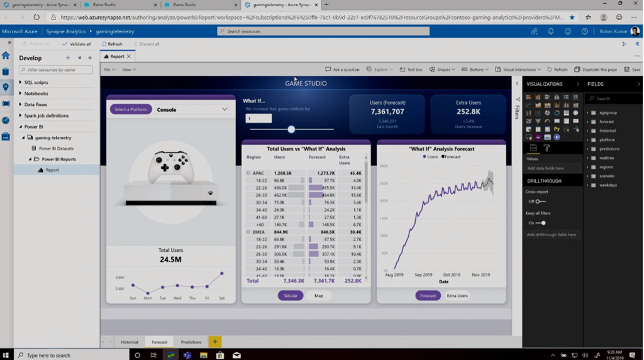Click Duplicate this page
The image size is (644, 360).
coord(596,70)
